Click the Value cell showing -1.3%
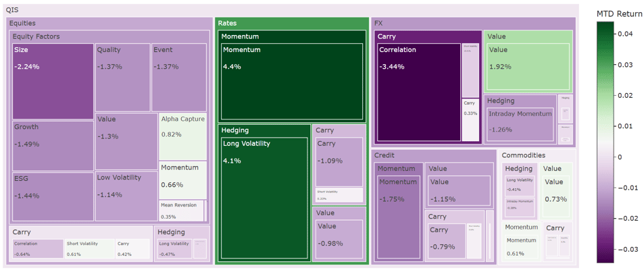 pyautogui.click(x=126, y=142)
